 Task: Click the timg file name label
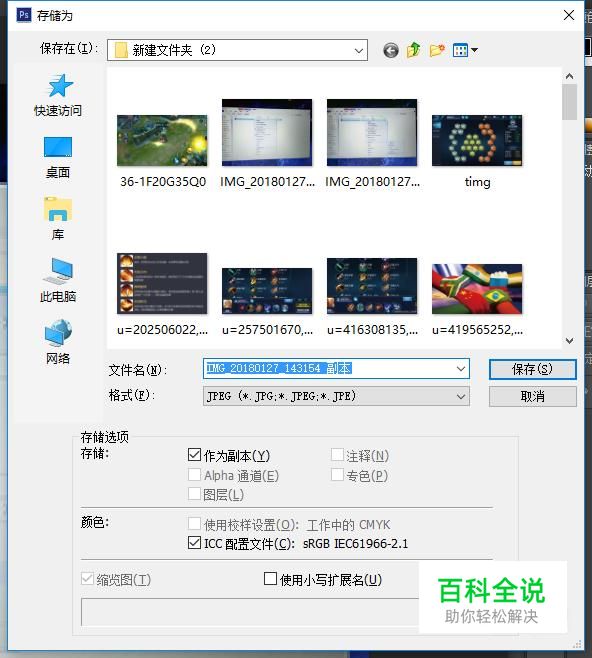click(477, 182)
